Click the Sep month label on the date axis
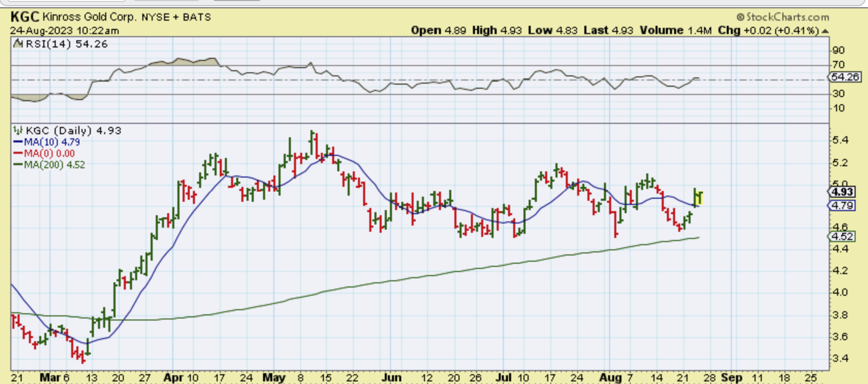This screenshot has height=384, width=868. (731, 378)
